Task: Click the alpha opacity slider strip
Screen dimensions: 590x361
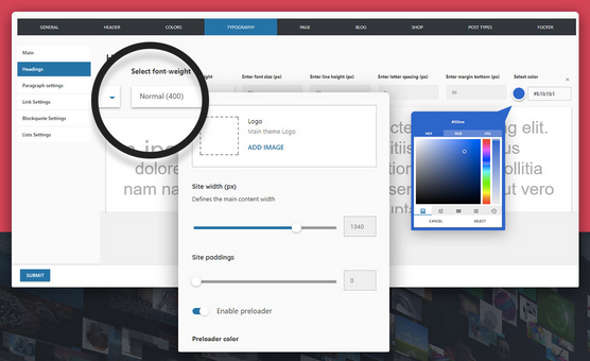Action: pyautogui.click(x=496, y=171)
